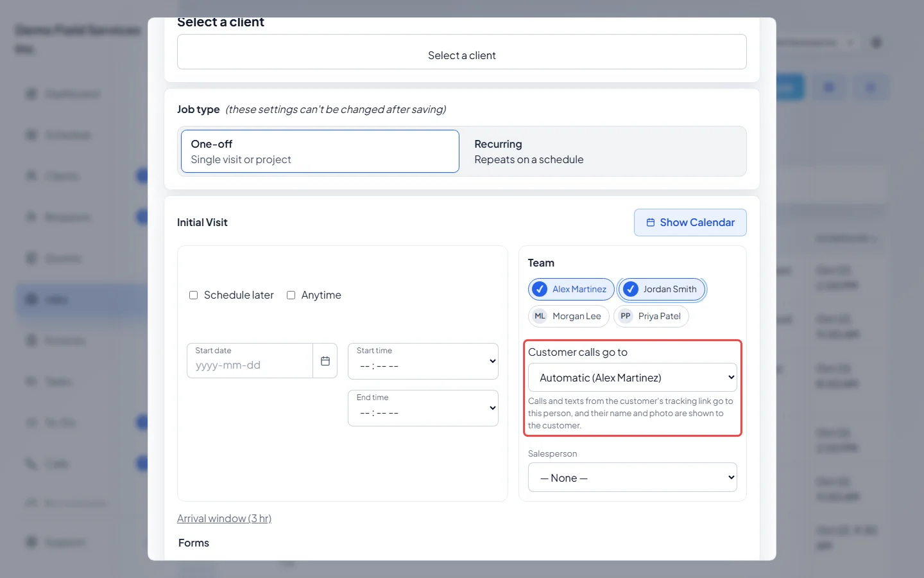Click the Start date text field
924x578 pixels.
coord(250,361)
